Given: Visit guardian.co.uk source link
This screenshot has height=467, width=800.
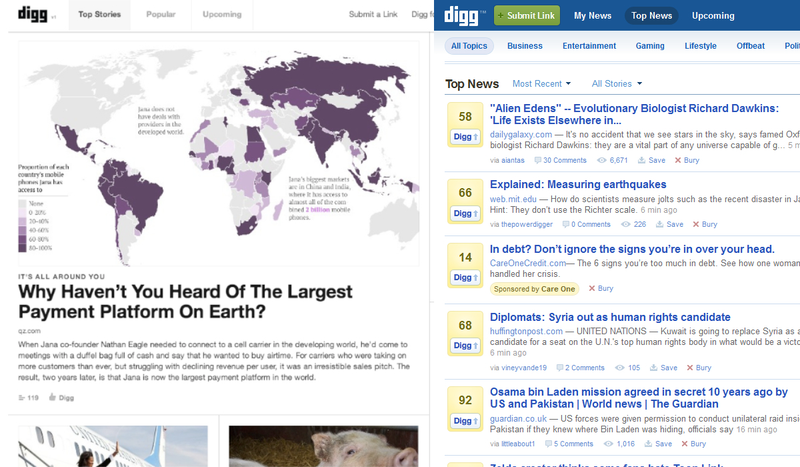Looking at the screenshot, I should click(x=518, y=419).
